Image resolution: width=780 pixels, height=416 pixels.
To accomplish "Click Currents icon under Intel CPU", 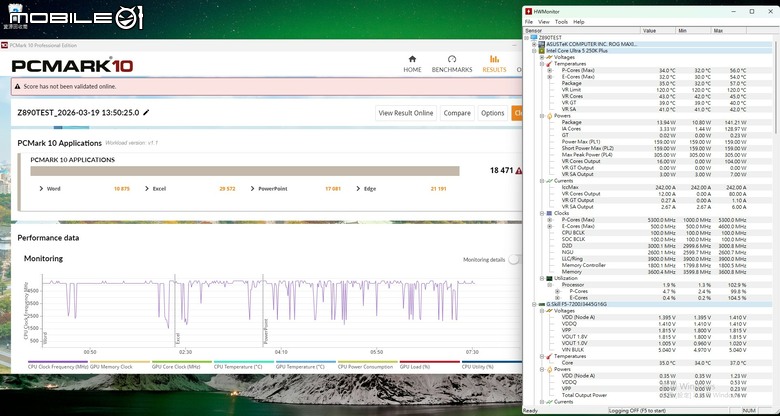I will tap(549, 181).
